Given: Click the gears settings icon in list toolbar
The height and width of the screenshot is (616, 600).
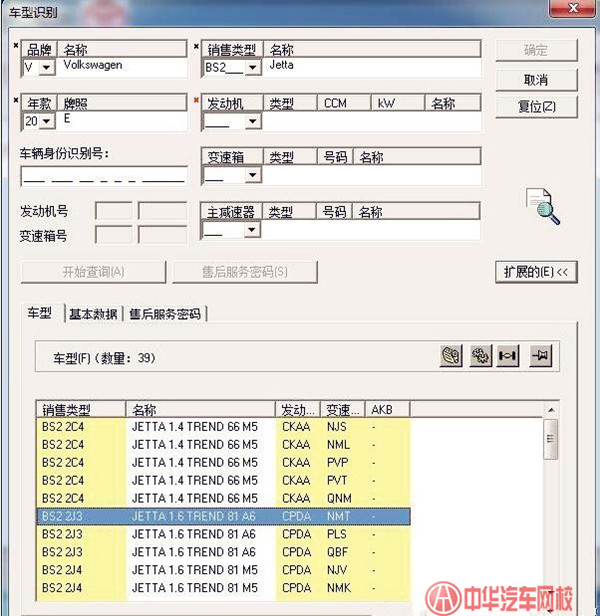Looking at the screenshot, I should tap(480, 356).
